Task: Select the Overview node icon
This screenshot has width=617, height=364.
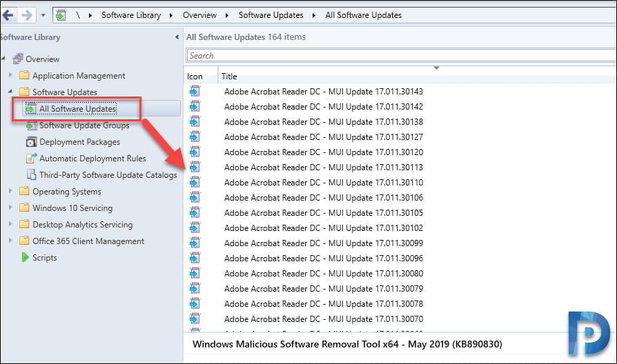Action: click(x=18, y=59)
